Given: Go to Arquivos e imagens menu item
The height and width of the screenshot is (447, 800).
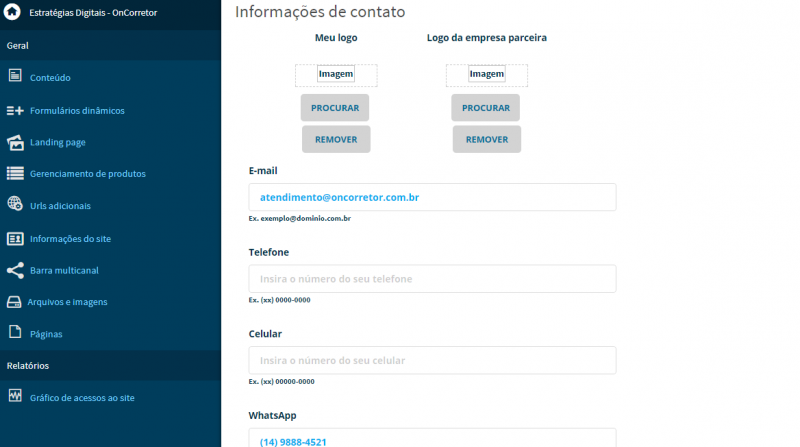Looking at the screenshot, I should pyautogui.click(x=67, y=302).
